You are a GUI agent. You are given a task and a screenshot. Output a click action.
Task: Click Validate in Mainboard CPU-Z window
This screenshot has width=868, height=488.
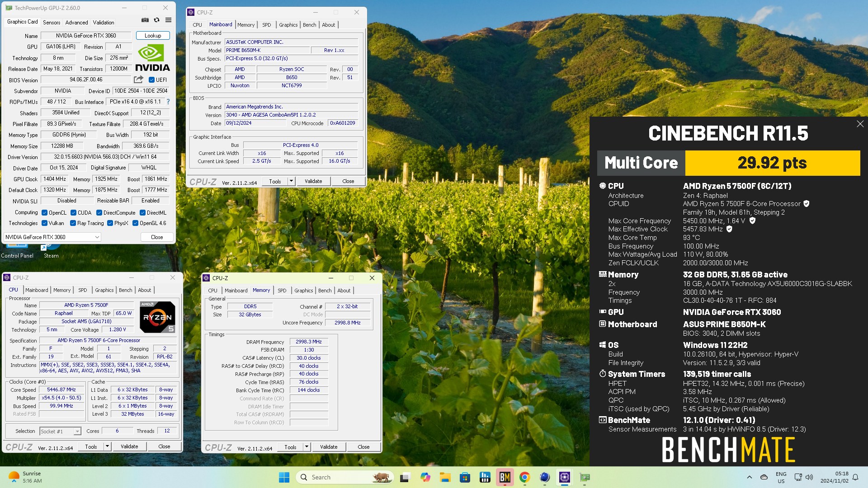pos(313,181)
